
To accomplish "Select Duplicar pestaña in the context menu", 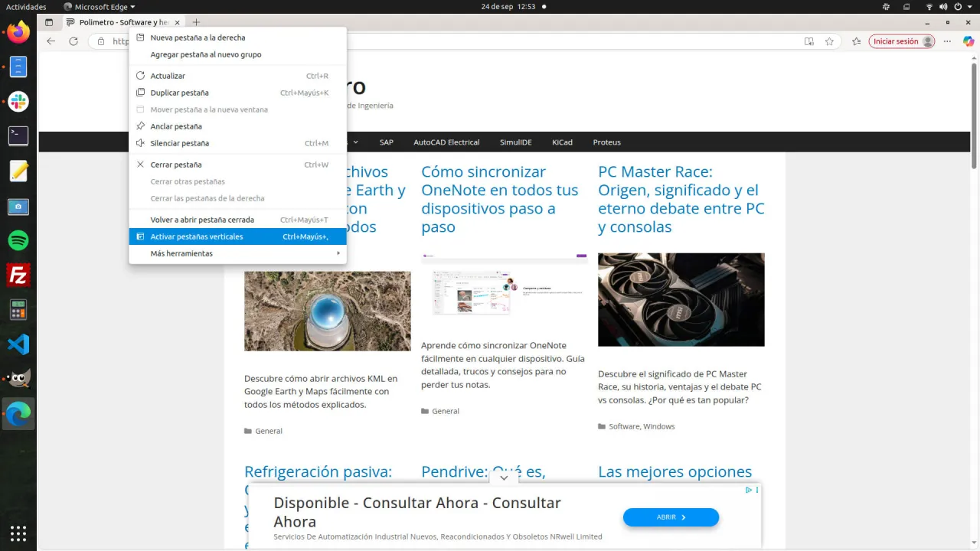I will tap(179, 93).
